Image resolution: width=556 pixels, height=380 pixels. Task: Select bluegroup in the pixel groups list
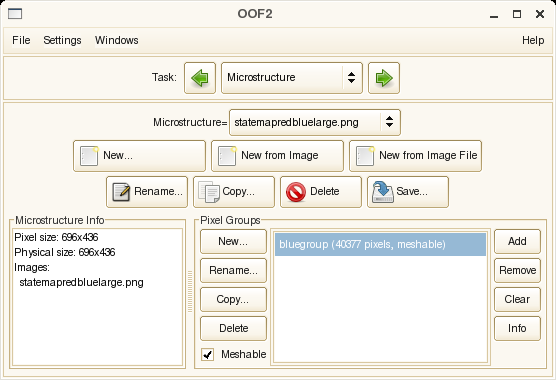pyautogui.click(x=380, y=244)
